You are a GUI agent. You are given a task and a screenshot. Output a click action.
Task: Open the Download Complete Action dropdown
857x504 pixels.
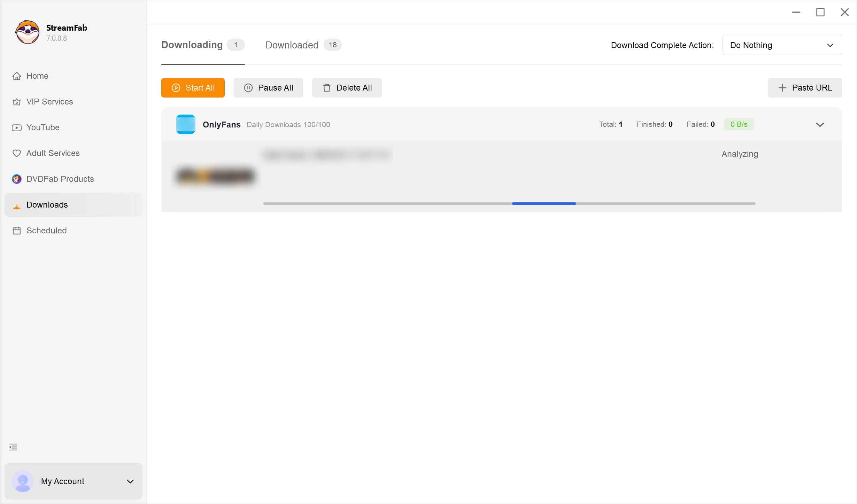point(782,45)
